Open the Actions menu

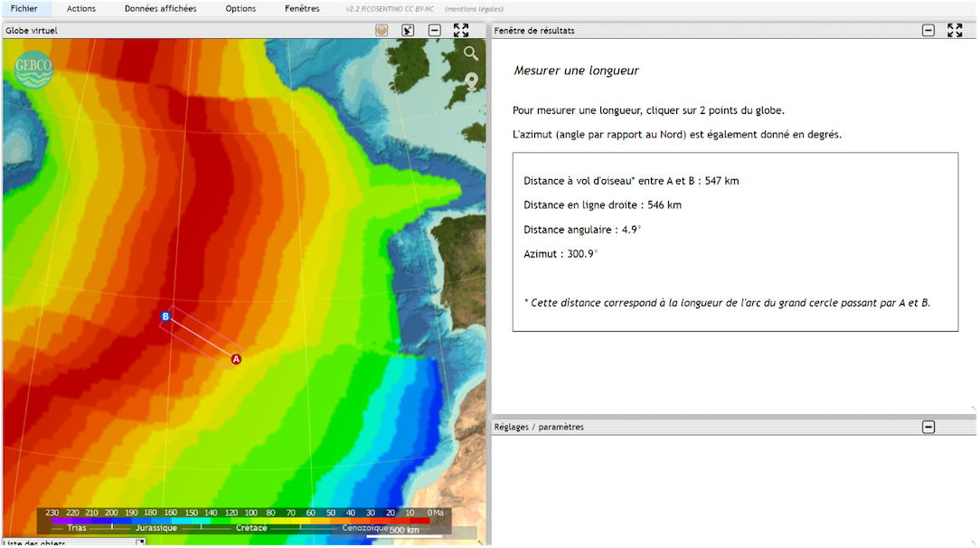[x=81, y=8]
